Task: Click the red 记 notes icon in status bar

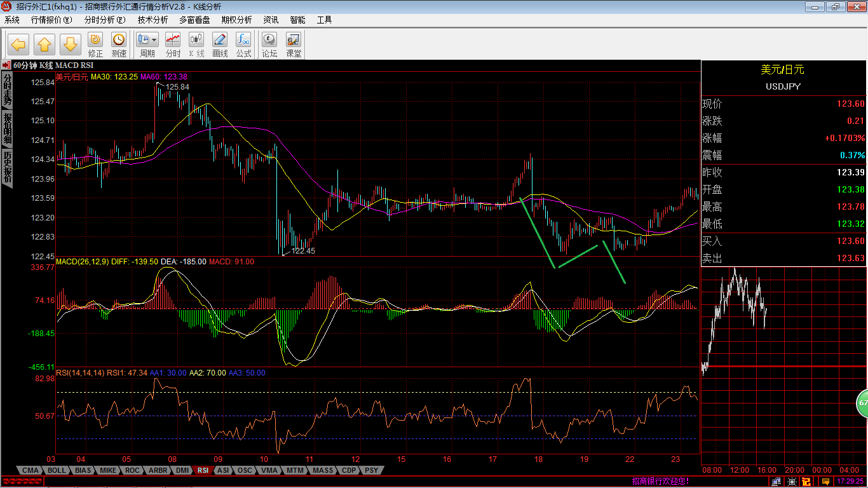Action: click(806, 482)
